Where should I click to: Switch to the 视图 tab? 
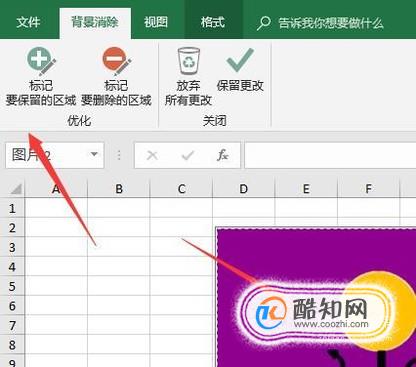[x=156, y=22]
